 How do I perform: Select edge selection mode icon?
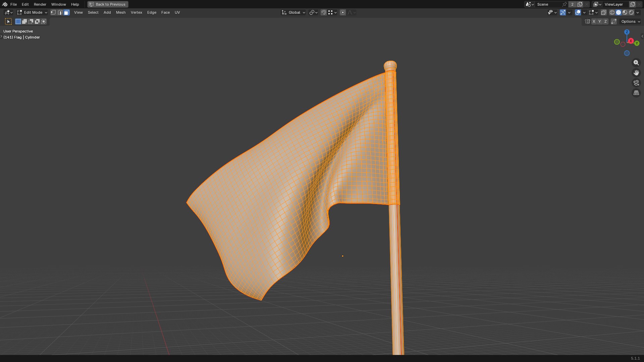pyautogui.click(x=60, y=12)
